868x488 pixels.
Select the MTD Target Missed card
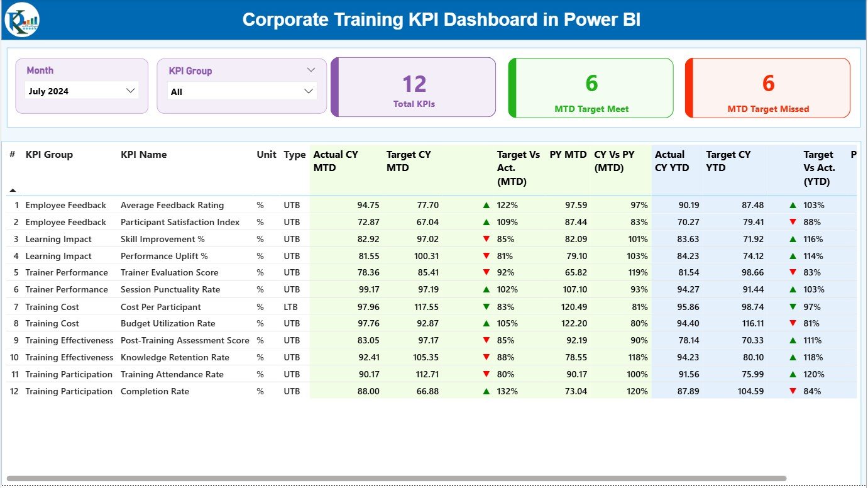[767, 87]
